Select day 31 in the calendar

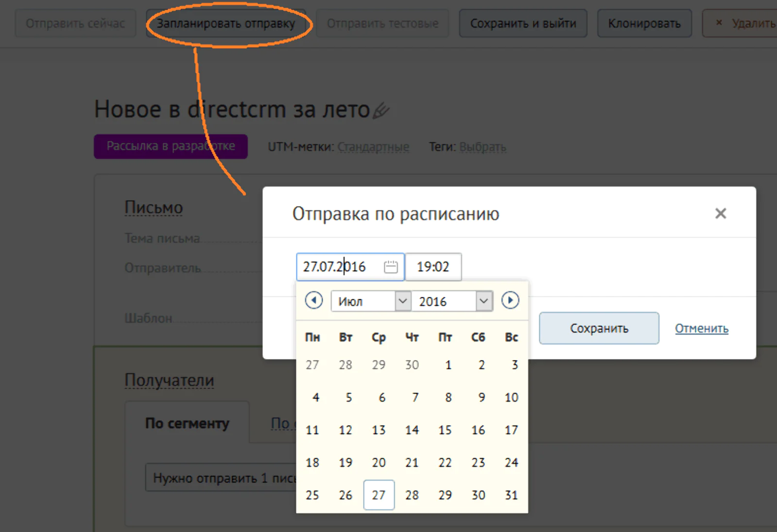coord(511,495)
